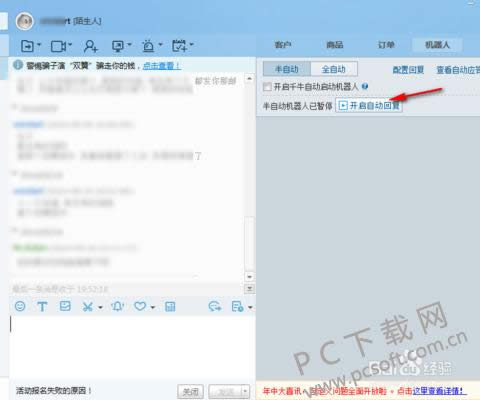Screen dimensions: 480x400
Task: Expand the heart icon dropdown arrow
Action: tap(153, 307)
